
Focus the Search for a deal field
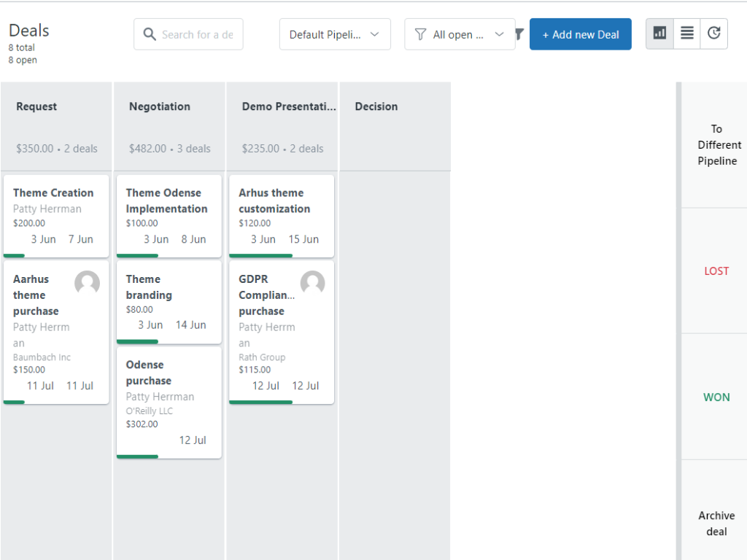pyautogui.click(x=188, y=34)
